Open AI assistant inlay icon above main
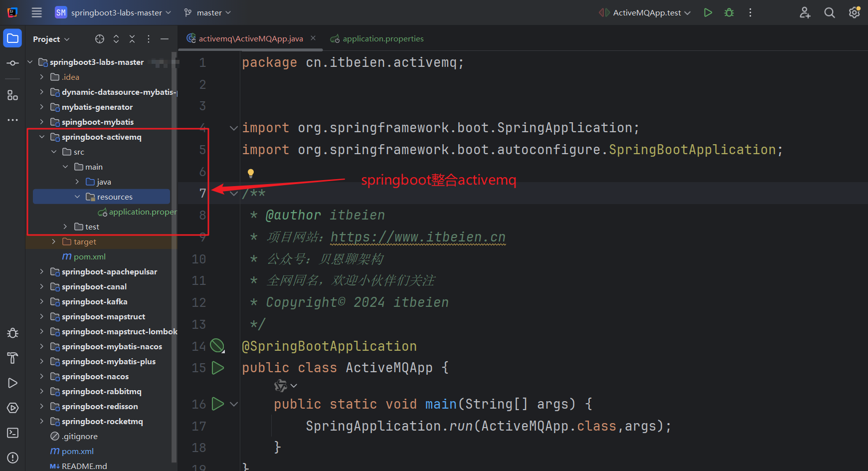The height and width of the screenshot is (471, 868). point(281,386)
